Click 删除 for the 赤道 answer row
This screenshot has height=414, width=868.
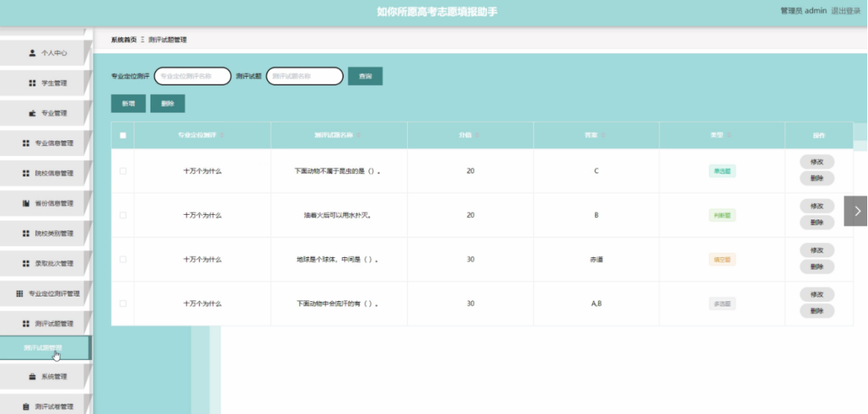(x=817, y=267)
